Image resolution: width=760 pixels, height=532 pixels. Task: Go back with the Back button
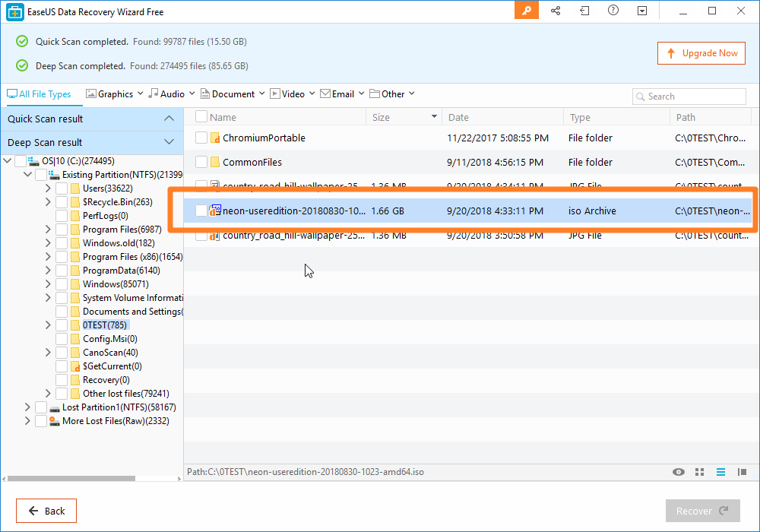[46, 511]
